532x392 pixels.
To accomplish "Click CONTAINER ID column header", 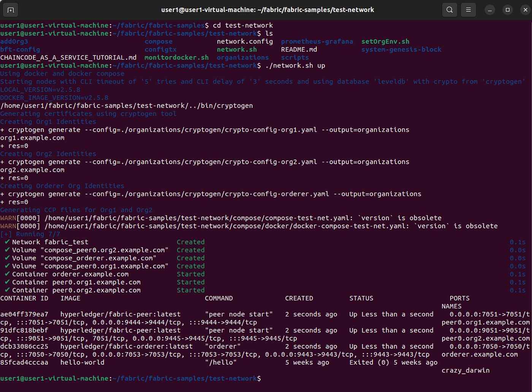I will (x=24, y=298).
